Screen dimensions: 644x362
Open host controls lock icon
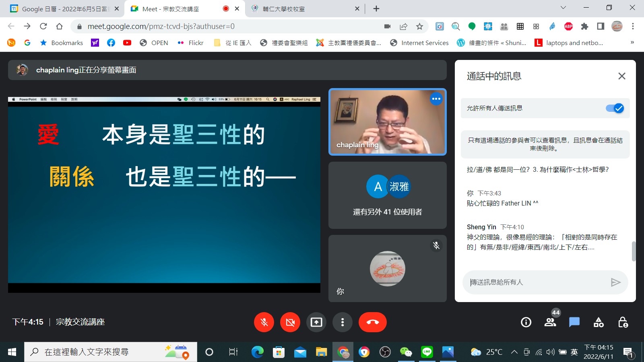[623, 322]
